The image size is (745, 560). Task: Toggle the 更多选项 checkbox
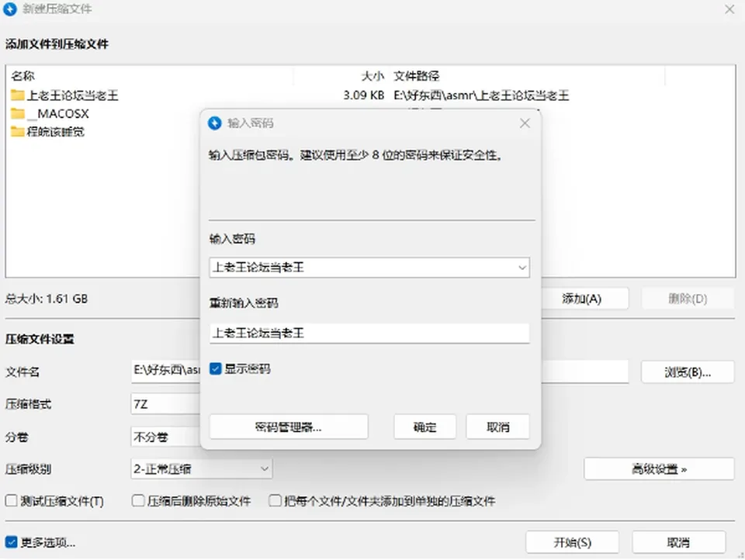[11, 542]
